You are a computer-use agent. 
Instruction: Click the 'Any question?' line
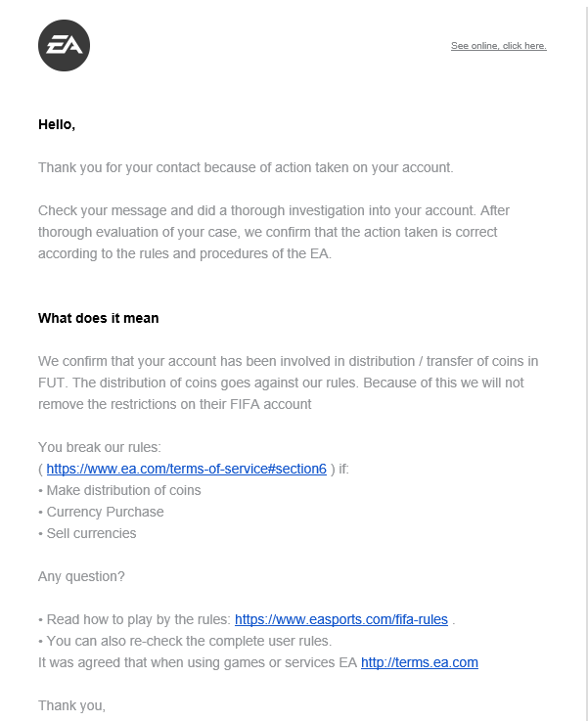pos(81,576)
